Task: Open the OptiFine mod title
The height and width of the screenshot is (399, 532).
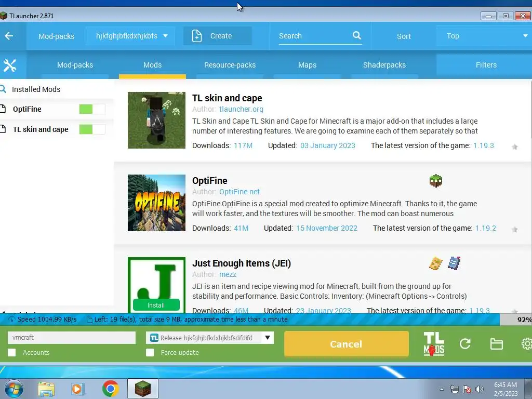Action: coord(210,180)
